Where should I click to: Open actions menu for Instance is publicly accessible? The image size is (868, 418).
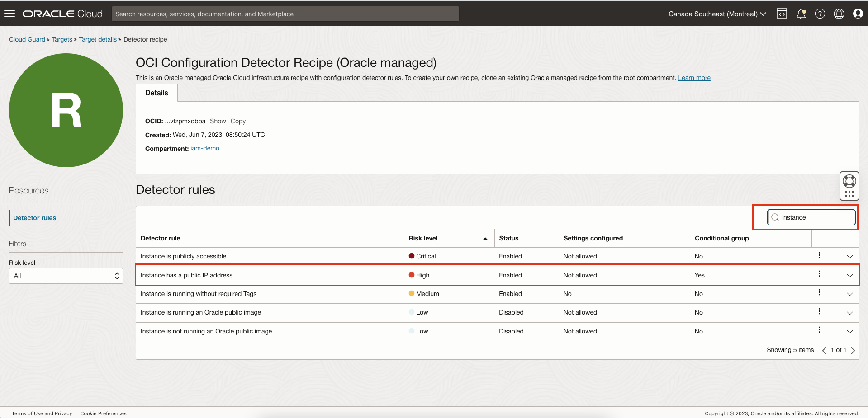(819, 255)
